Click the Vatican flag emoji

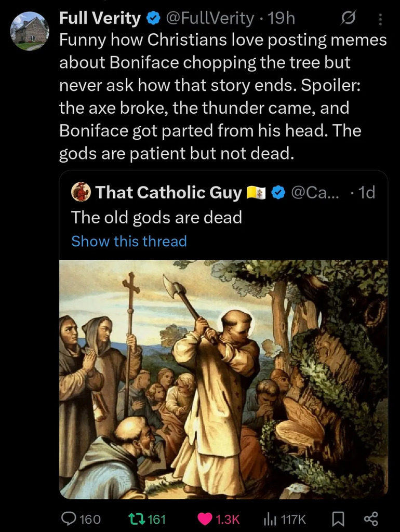(x=257, y=193)
